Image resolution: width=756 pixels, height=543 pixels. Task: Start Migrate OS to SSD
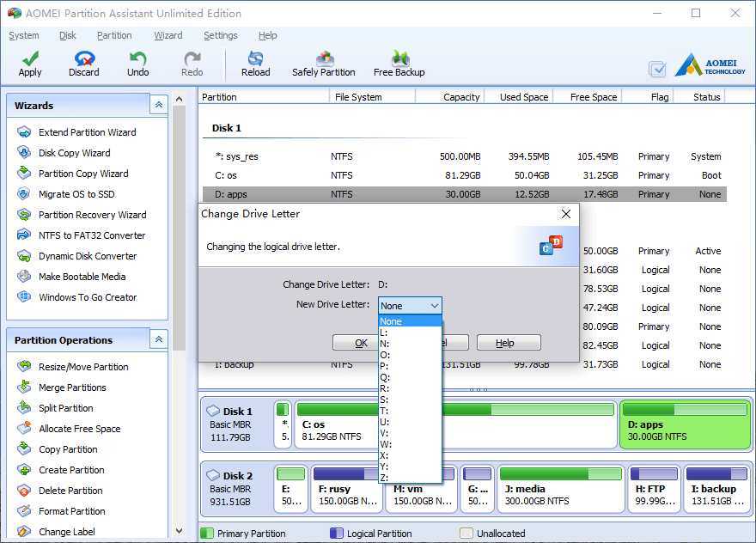point(76,194)
